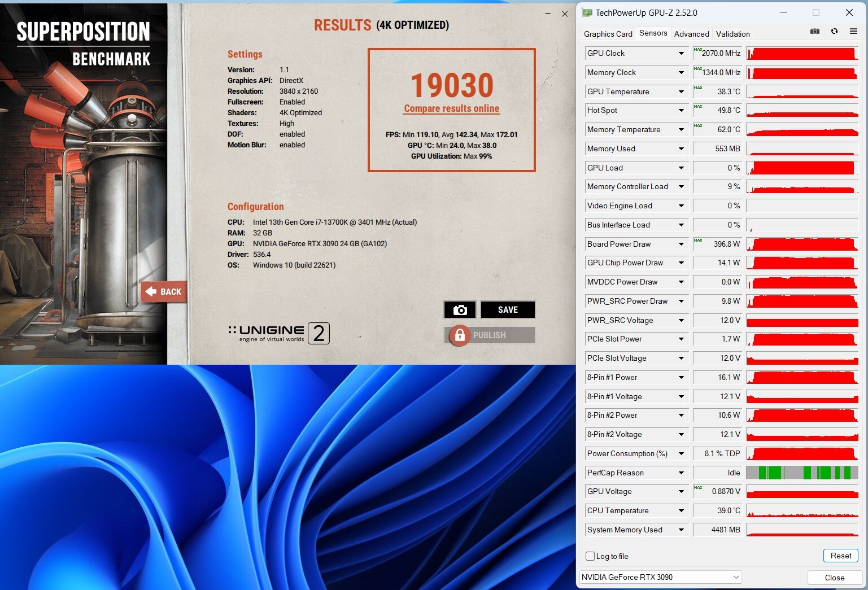Image resolution: width=868 pixels, height=590 pixels.
Task: Click the Superposition screenshot camera button
Action: tap(460, 309)
